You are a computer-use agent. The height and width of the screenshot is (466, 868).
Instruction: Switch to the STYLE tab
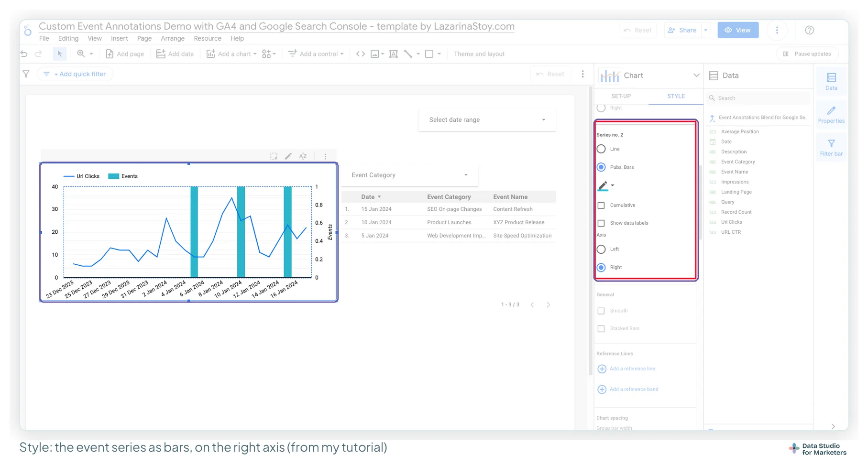[676, 96]
